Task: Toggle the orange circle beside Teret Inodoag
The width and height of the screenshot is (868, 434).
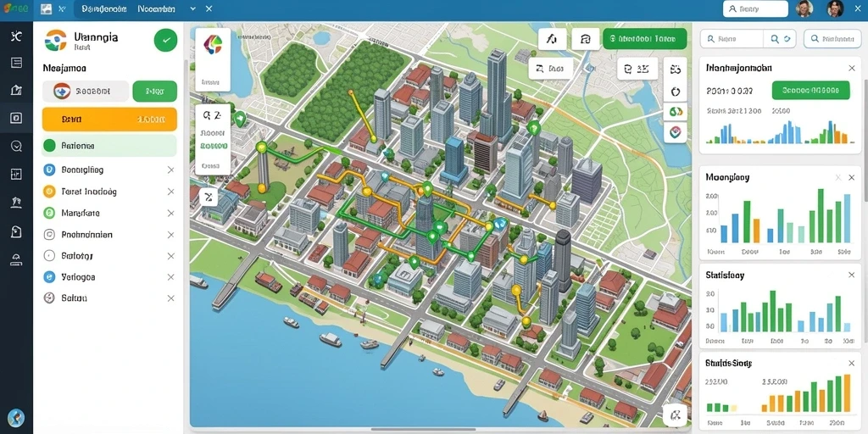Action: 49,192
